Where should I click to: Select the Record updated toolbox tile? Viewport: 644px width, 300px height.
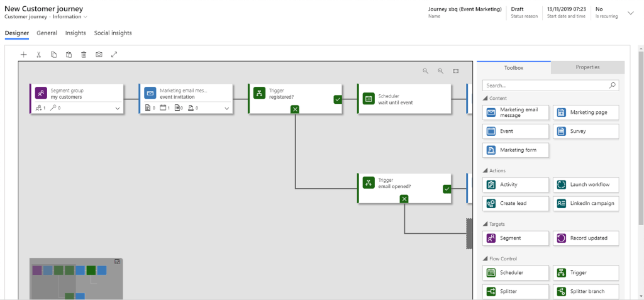coord(586,238)
